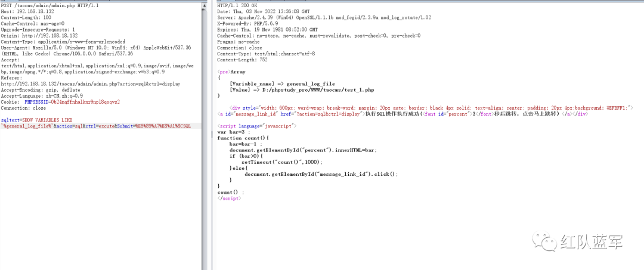Click the closing </script> tag
The image size is (644, 270).
point(229,198)
